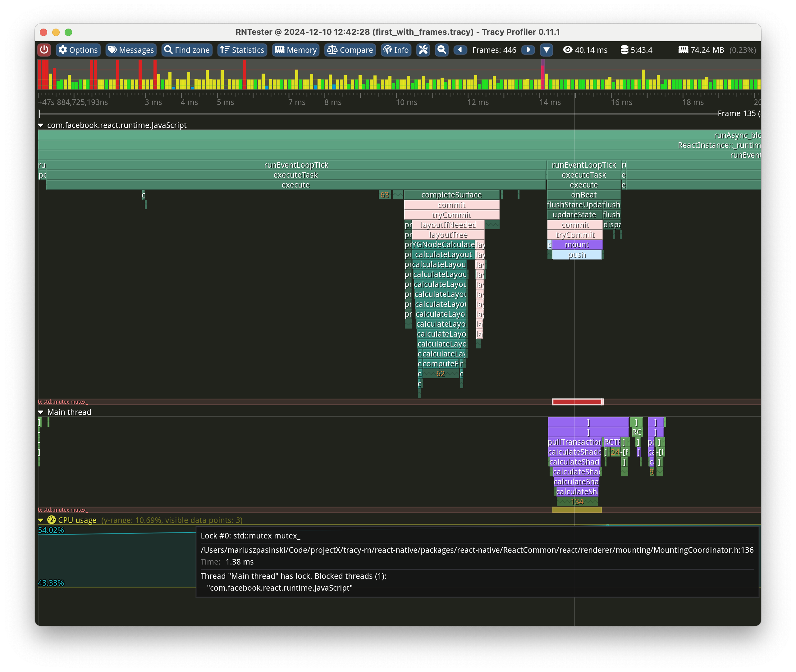Collapse the com.facebook.react.runtime.JavaScript thread
Image resolution: width=796 pixels, height=672 pixels.
pyautogui.click(x=41, y=125)
